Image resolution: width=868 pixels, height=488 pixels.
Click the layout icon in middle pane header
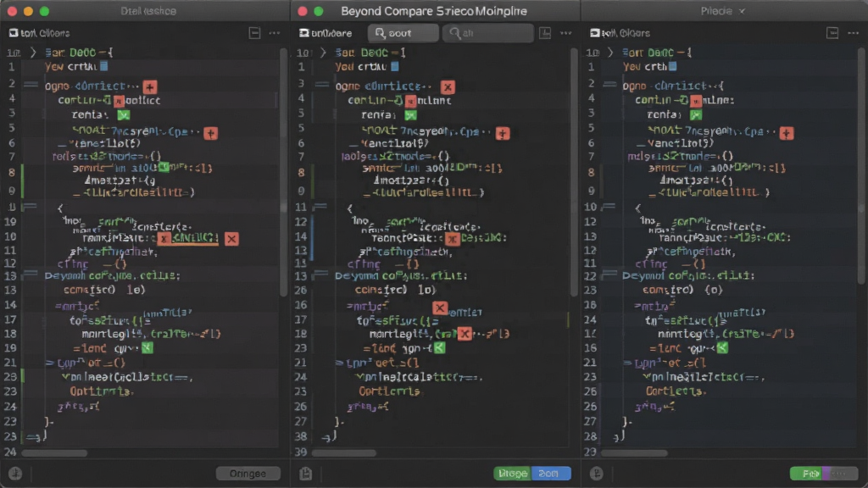tap(545, 33)
